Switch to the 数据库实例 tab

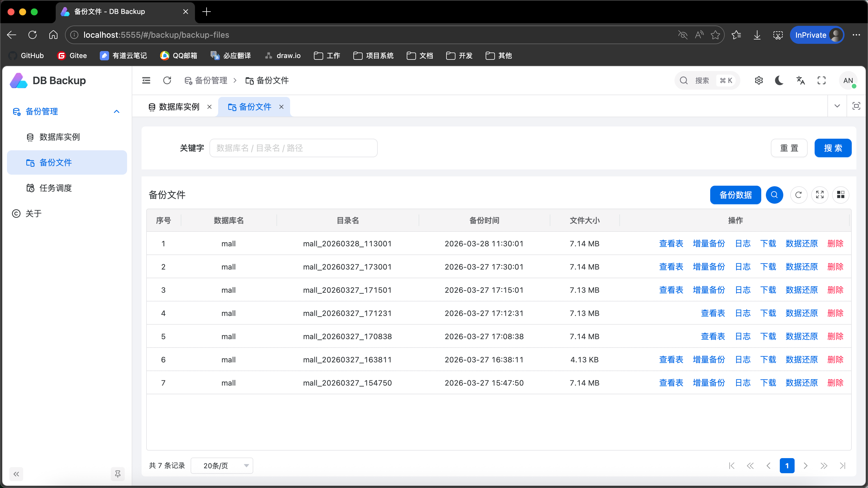[179, 107]
